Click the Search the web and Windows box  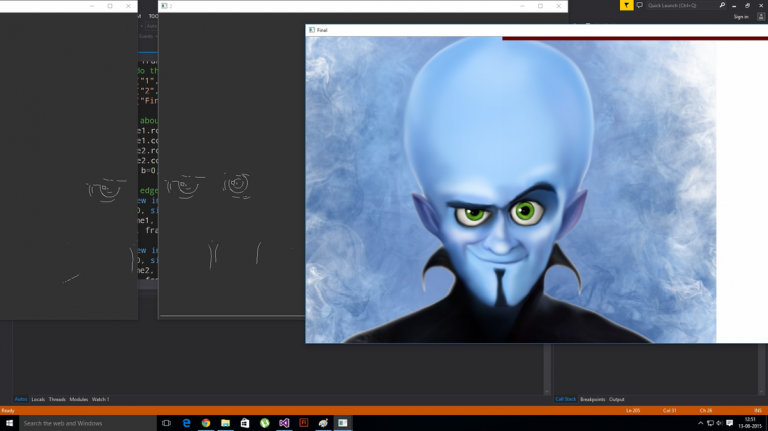point(88,423)
